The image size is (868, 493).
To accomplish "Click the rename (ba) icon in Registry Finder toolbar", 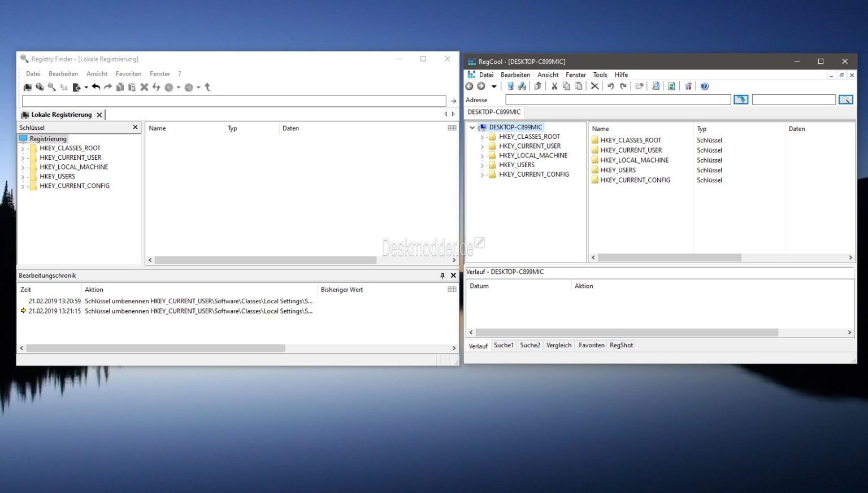I will (64, 87).
